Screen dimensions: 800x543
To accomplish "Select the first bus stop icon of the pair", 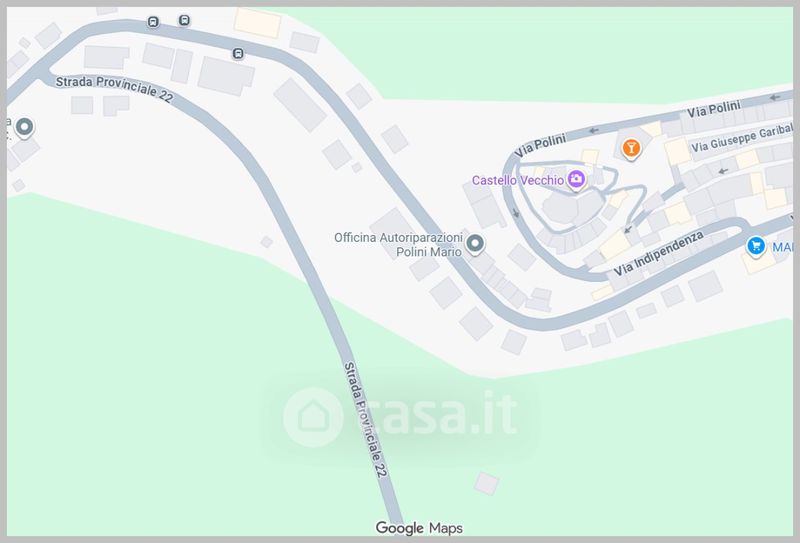I will pos(153,21).
